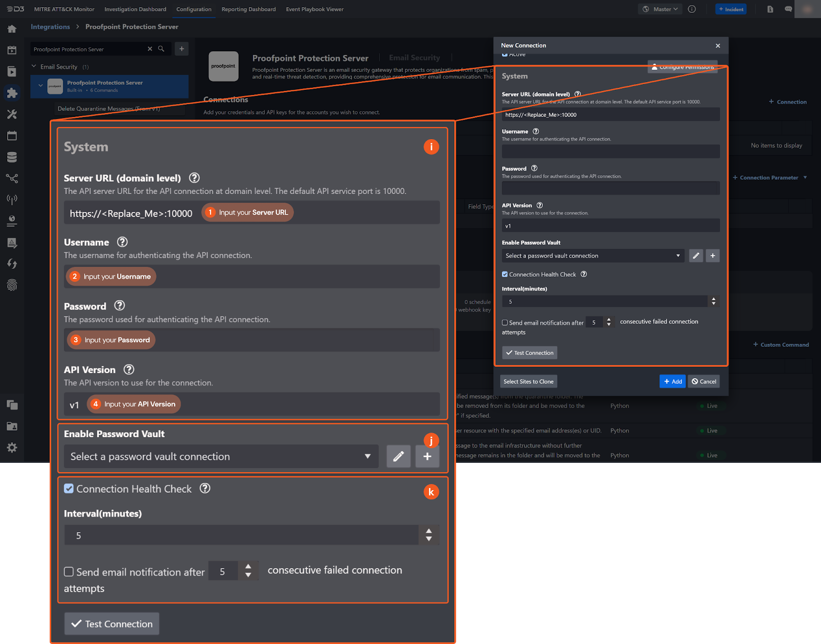The height and width of the screenshot is (644, 821).
Task: Click the home icon in left sidebar
Action: [x=12, y=29]
